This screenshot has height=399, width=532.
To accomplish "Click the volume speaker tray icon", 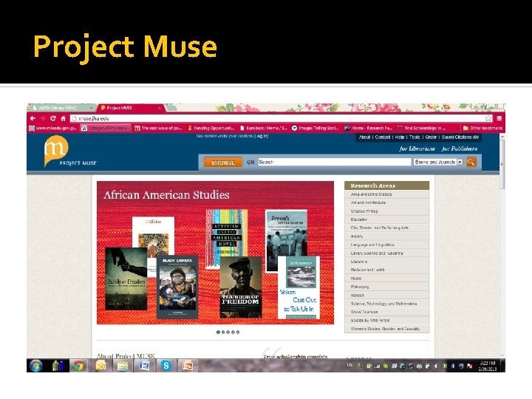I will (436, 366).
